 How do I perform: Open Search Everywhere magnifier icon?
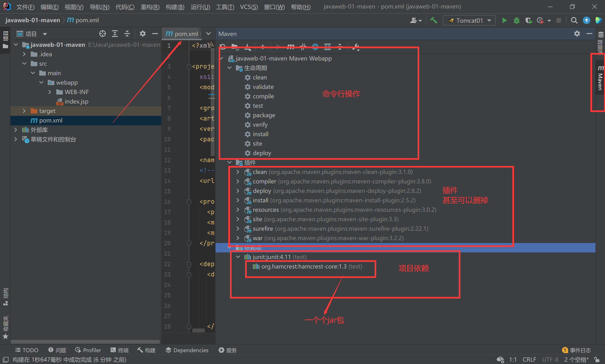(574, 20)
